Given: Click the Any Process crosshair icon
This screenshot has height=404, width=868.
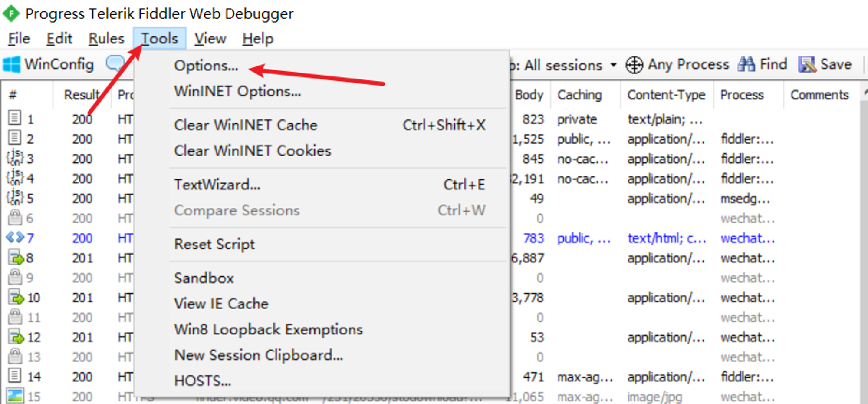Looking at the screenshot, I should (x=634, y=65).
